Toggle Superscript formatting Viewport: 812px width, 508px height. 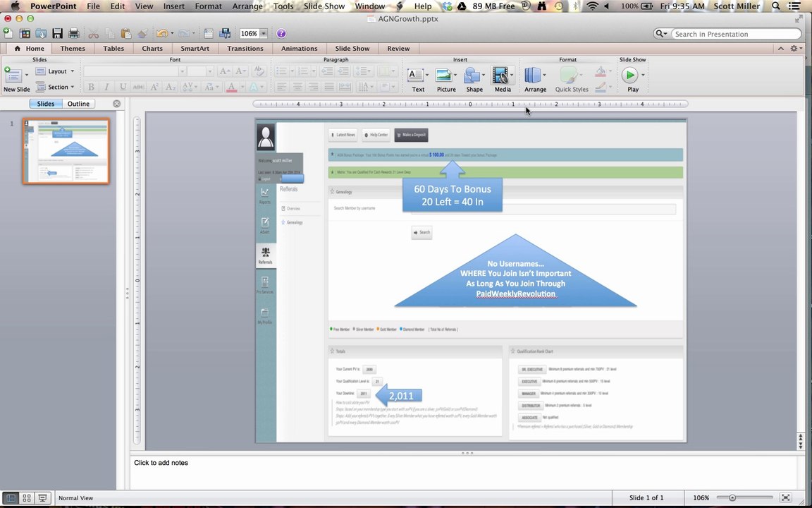[154, 87]
